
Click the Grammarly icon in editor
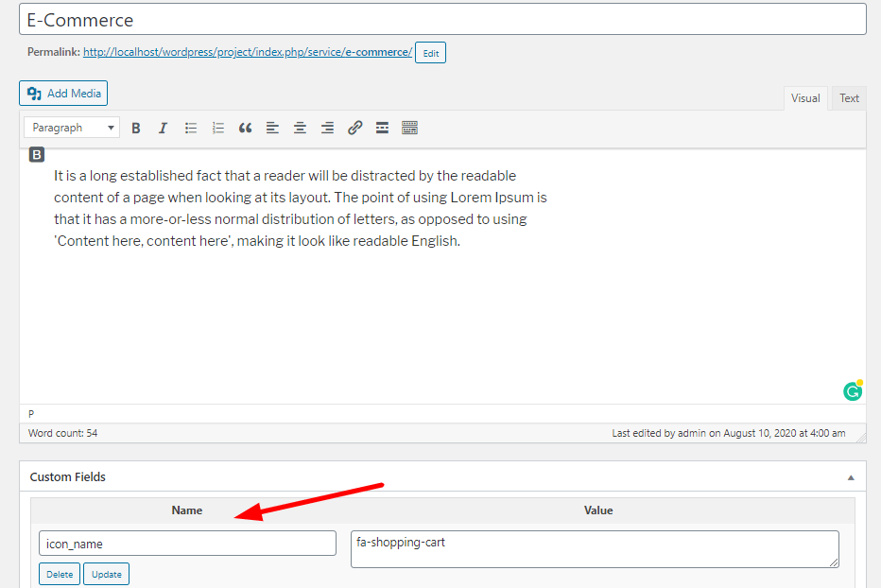point(853,390)
